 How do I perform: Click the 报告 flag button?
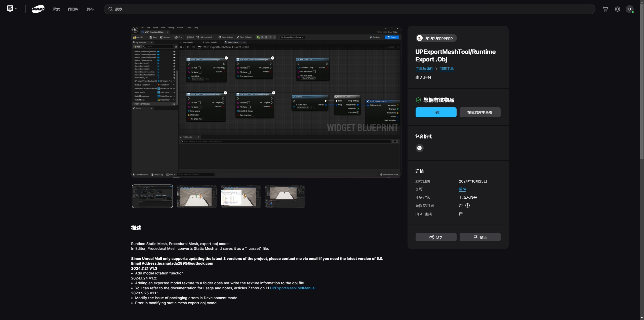pyautogui.click(x=480, y=237)
